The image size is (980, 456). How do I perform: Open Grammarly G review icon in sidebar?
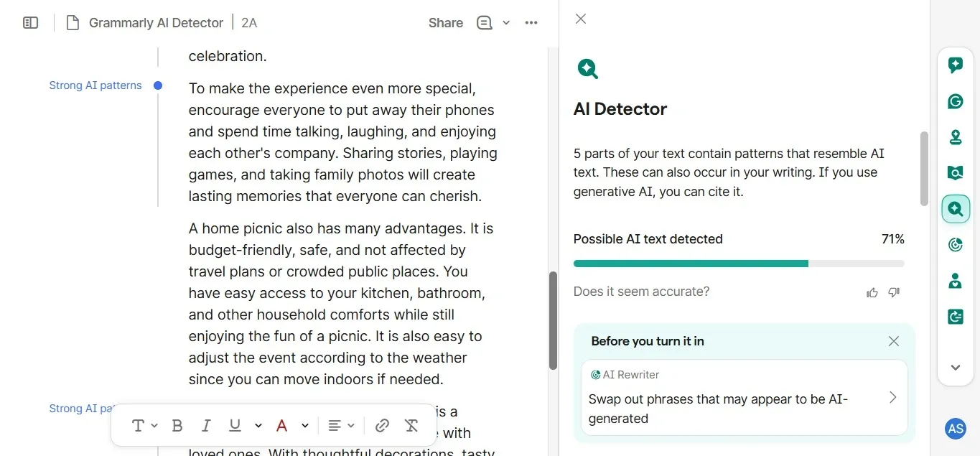[956, 101]
